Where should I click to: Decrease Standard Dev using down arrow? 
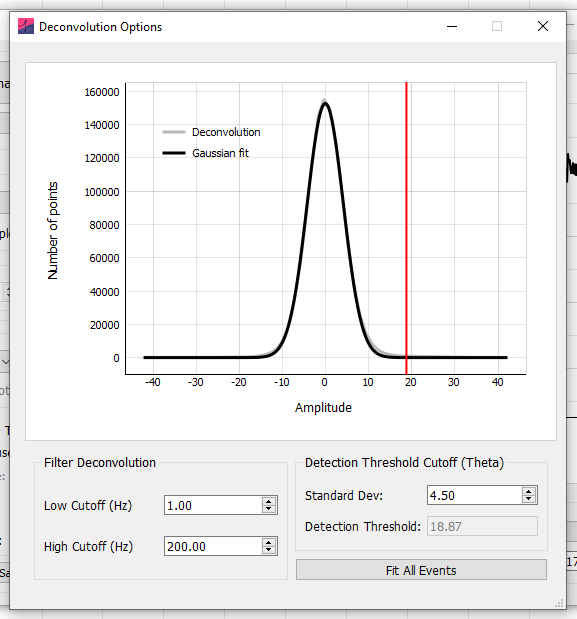528,499
